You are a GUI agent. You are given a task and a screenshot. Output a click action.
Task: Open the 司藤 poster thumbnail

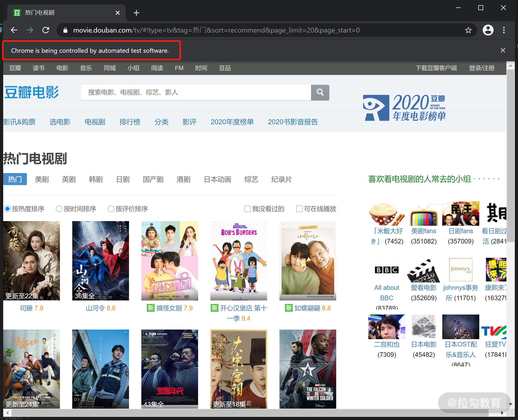(32, 261)
